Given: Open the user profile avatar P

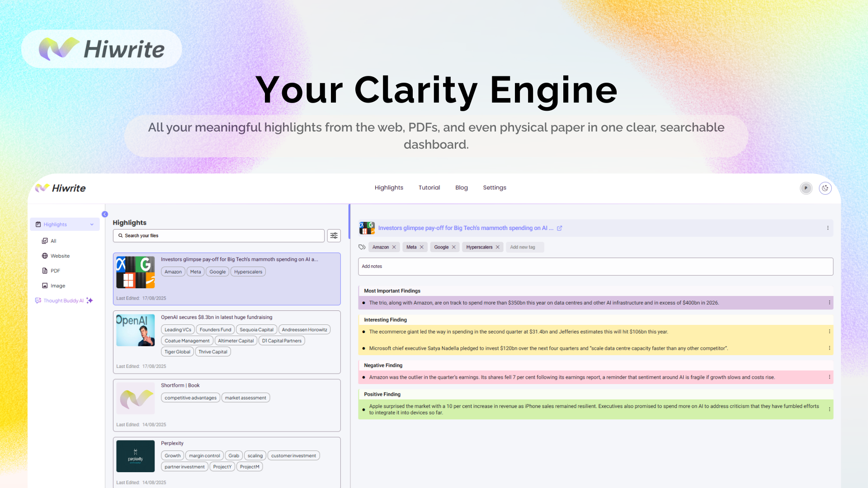Looking at the screenshot, I should pyautogui.click(x=806, y=188).
